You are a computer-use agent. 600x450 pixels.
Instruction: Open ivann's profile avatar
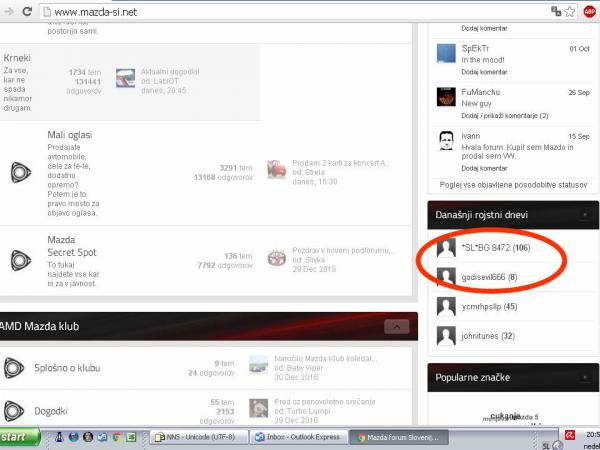click(448, 142)
